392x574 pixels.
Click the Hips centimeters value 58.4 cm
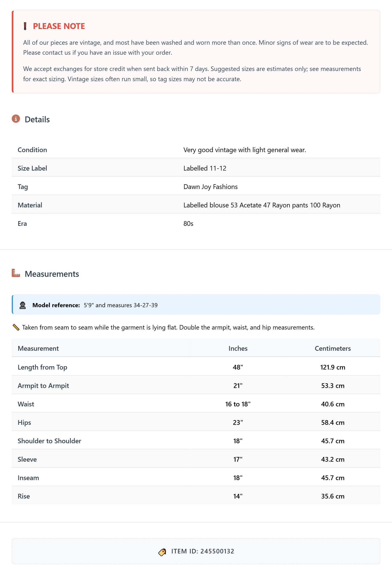point(332,423)
